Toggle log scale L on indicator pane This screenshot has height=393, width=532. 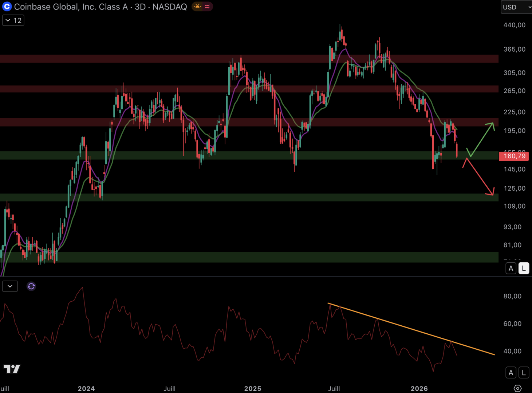524,373
